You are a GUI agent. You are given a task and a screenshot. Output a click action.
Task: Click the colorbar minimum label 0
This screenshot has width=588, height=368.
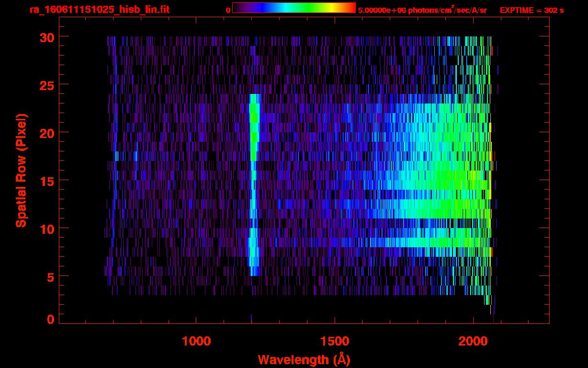coord(228,10)
